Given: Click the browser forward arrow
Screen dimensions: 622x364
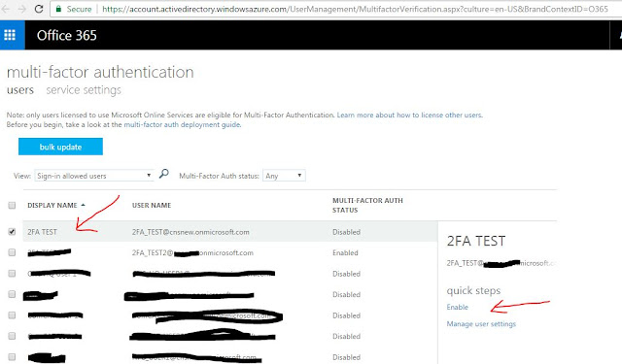Looking at the screenshot, I should (22, 9).
